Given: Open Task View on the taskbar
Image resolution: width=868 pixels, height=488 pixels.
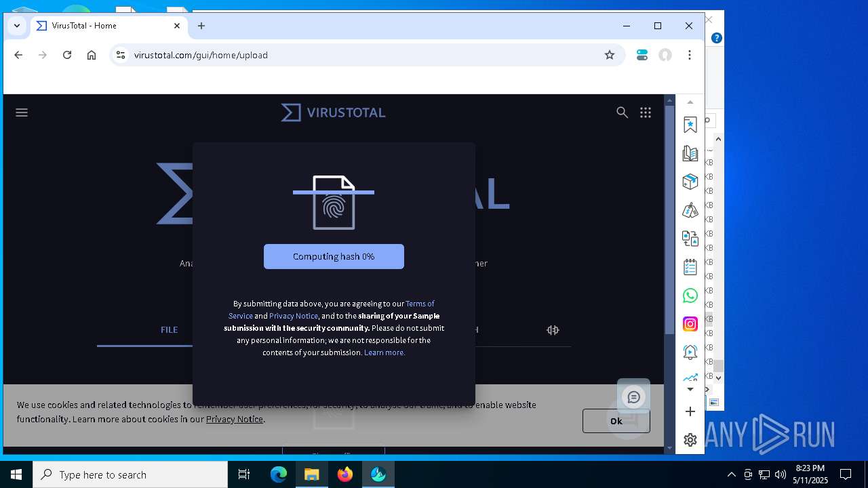Looking at the screenshot, I should coord(244,474).
